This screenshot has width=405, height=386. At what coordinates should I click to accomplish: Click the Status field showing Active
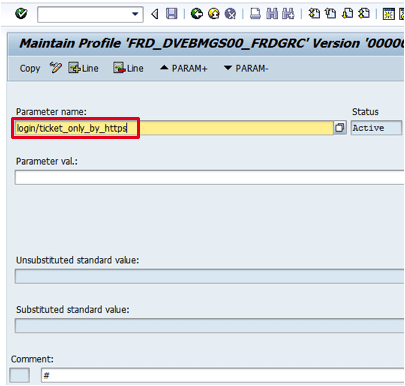pos(376,128)
